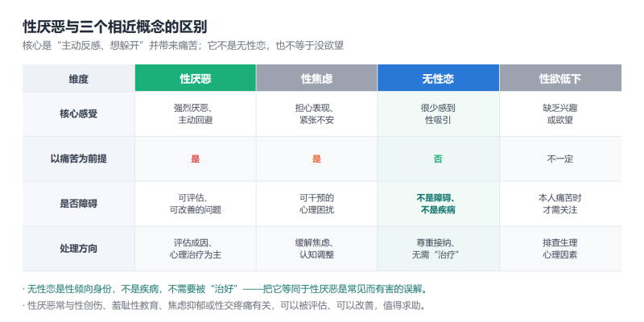Screen dimensions: 644x322
Task: Select the green 性厌恶 column header
Action: [x=196, y=77]
